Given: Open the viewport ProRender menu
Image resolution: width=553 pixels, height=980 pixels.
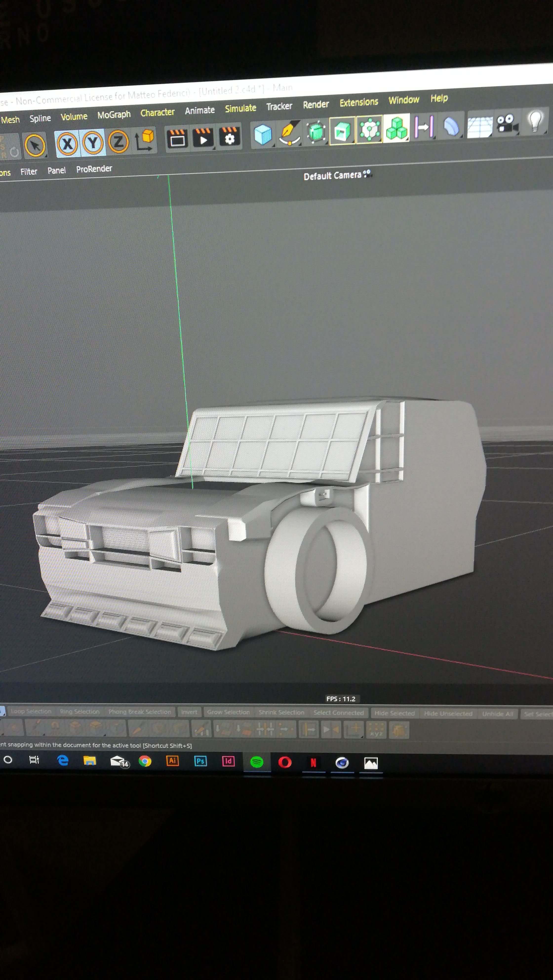Looking at the screenshot, I should point(94,169).
